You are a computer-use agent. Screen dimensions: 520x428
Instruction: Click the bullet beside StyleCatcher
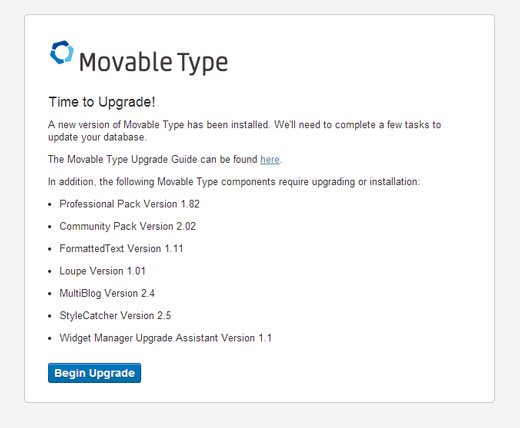(x=50, y=316)
